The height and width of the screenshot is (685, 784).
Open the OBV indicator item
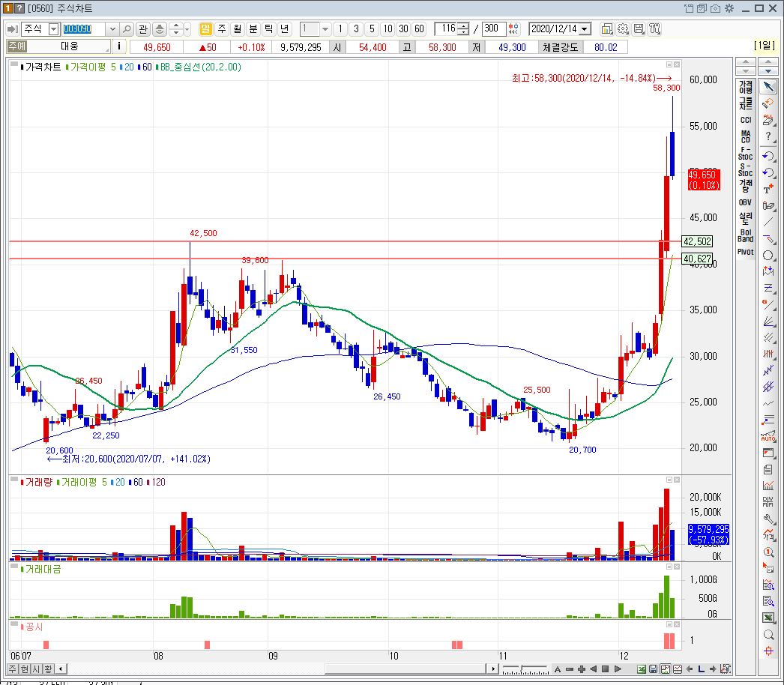coord(746,202)
